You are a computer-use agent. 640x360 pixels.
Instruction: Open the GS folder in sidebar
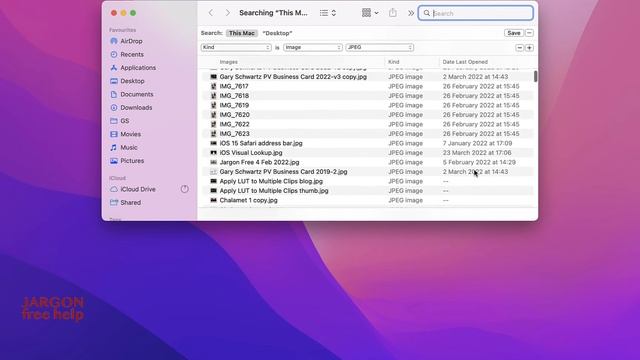120,121
